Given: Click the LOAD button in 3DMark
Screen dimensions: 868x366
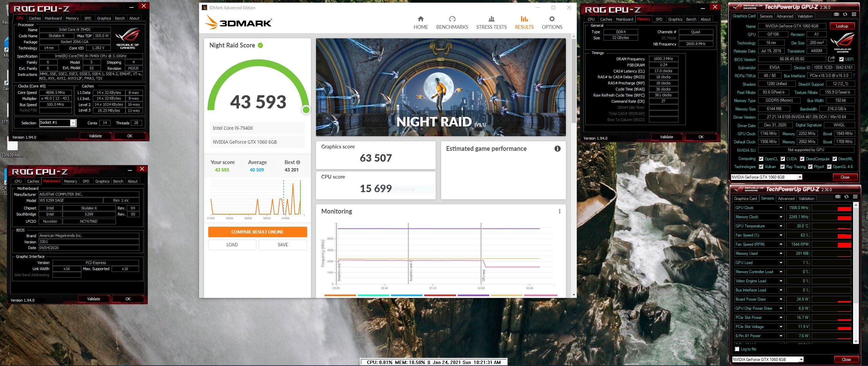Looking at the screenshot, I should point(232,245).
